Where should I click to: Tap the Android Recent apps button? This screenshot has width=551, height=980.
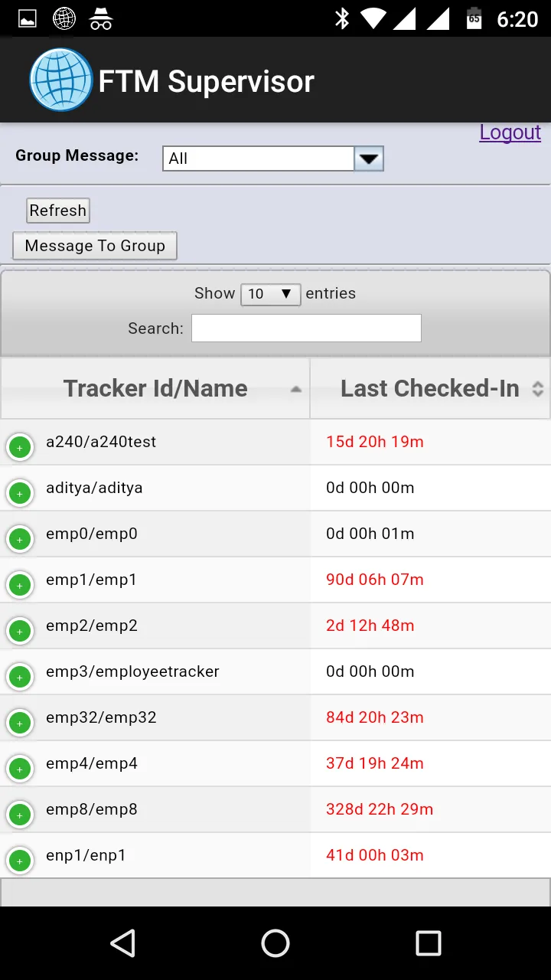pyautogui.click(x=429, y=943)
